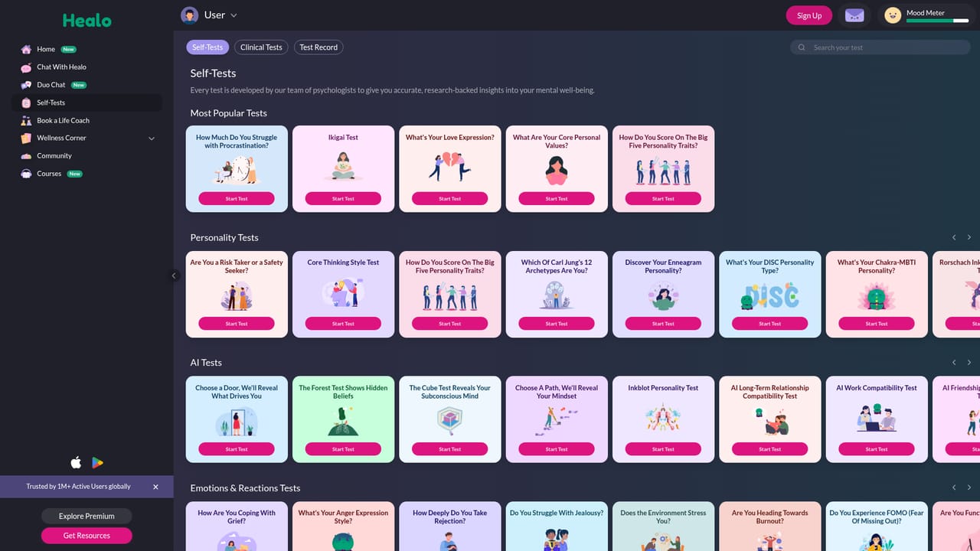Click the Book a Life Coach icon
Screen dimensions: 980x551
tap(26, 120)
